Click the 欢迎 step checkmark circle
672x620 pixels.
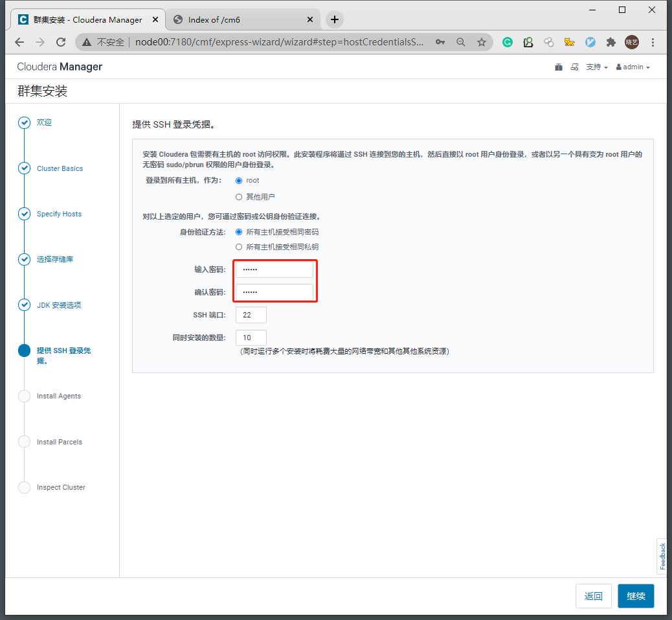click(25, 122)
